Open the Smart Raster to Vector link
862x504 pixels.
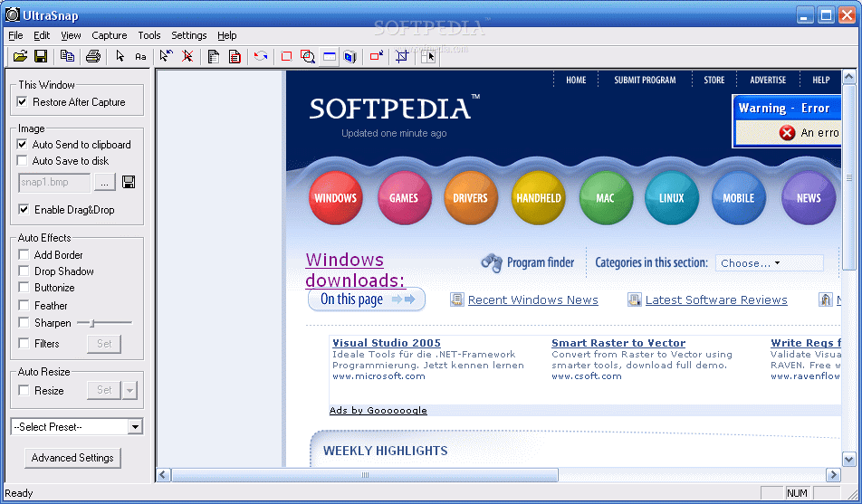[618, 343]
